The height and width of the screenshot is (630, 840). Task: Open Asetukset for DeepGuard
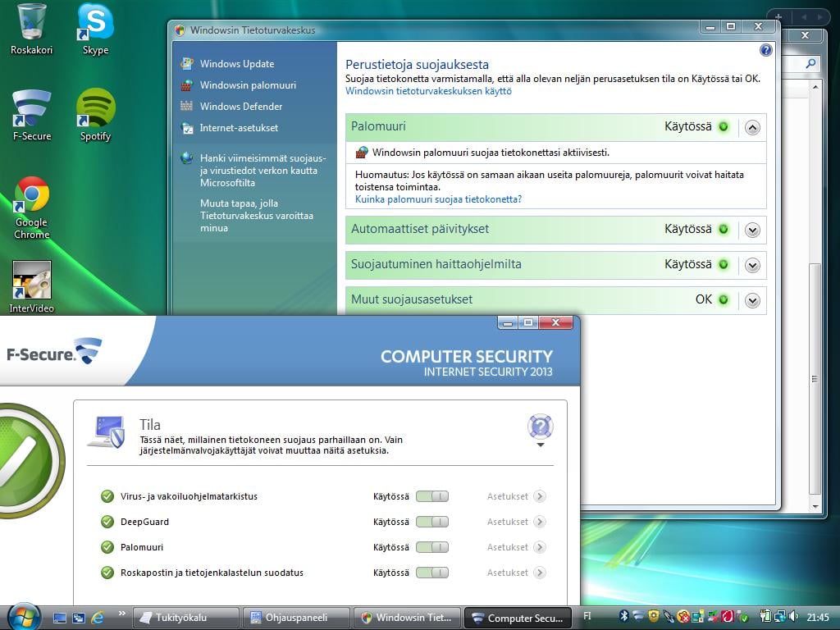516,522
